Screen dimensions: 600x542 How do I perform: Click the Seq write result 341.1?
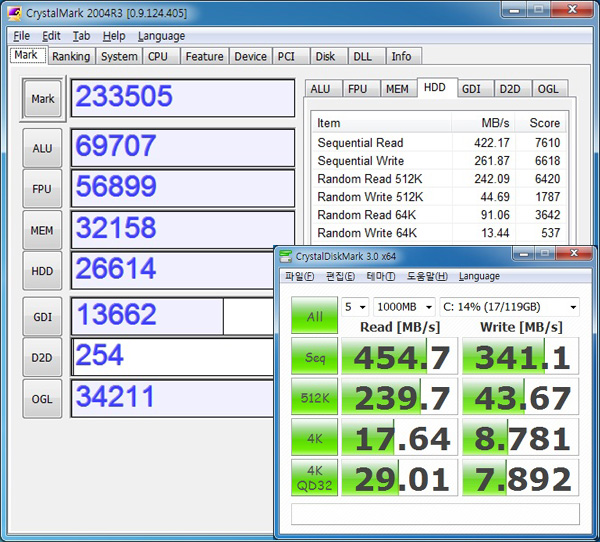click(x=521, y=356)
